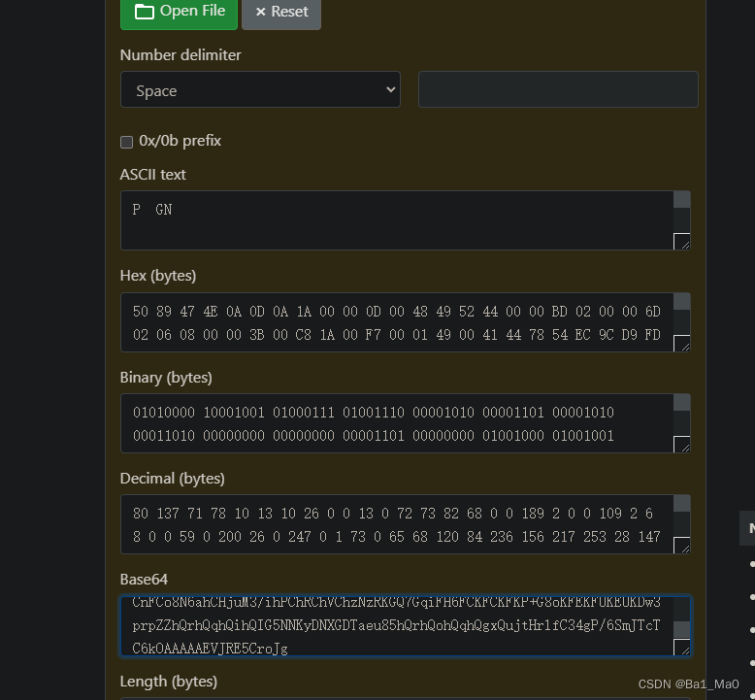Click the Hex (bytes) label
Viewport: 755px width, 700px height.
(158, 276)
